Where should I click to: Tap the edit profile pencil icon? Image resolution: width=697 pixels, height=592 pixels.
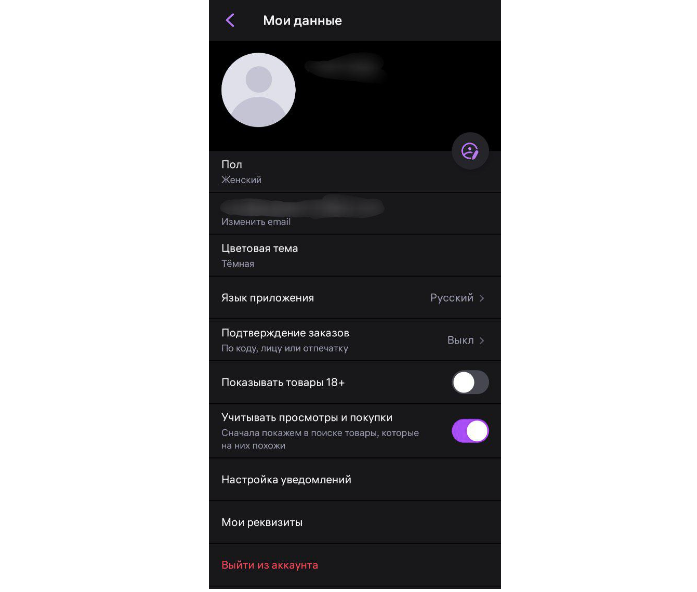pos(470,151)
